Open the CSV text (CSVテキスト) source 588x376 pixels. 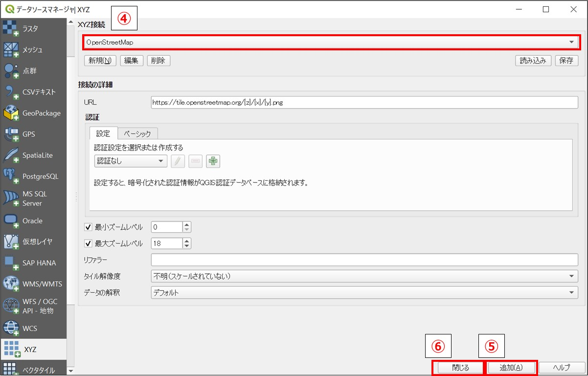(33, 92)
